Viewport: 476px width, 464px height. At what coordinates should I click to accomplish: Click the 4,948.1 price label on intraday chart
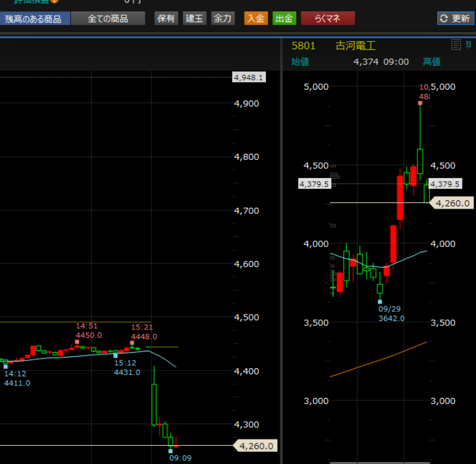[249, 78]
